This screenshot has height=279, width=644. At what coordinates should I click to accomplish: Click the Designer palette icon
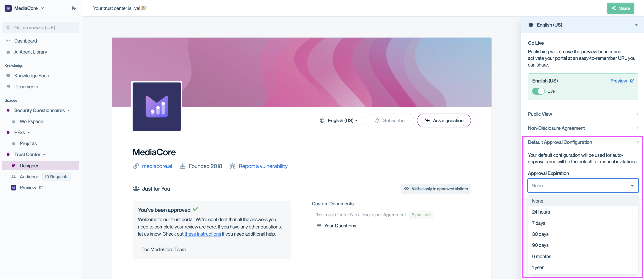coord(14,166)
